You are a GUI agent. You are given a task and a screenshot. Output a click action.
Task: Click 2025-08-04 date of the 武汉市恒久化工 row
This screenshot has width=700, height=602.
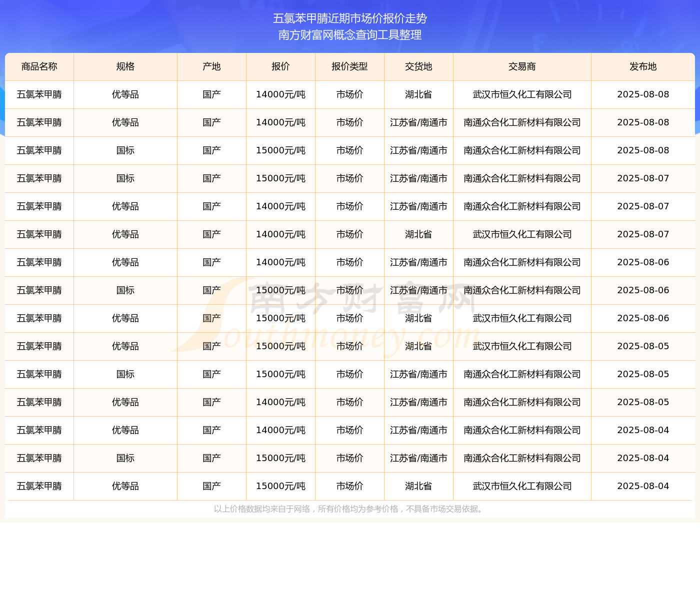643,486
